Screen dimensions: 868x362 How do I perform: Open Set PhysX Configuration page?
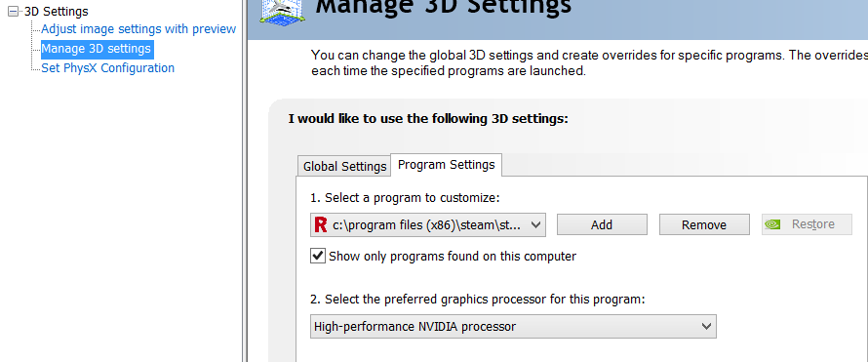[x=108, y=68]
